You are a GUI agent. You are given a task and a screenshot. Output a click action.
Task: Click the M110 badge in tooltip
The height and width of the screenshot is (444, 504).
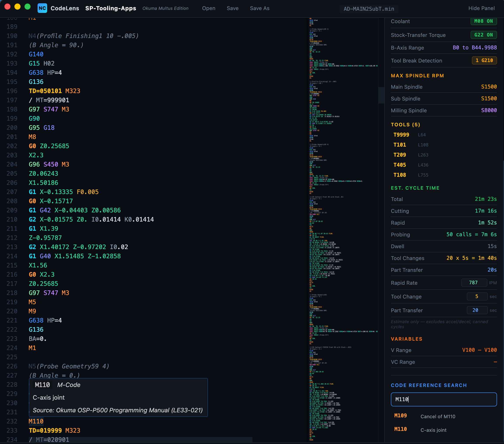(42, 385)
